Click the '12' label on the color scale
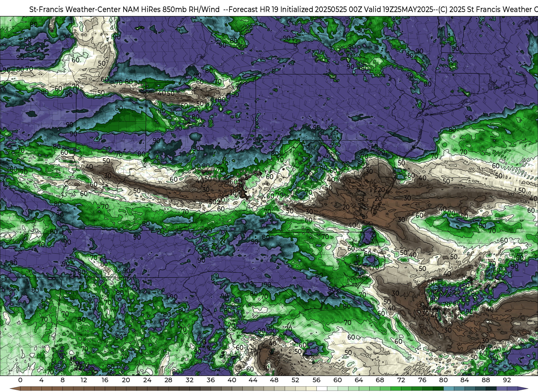 pos(84,380)
